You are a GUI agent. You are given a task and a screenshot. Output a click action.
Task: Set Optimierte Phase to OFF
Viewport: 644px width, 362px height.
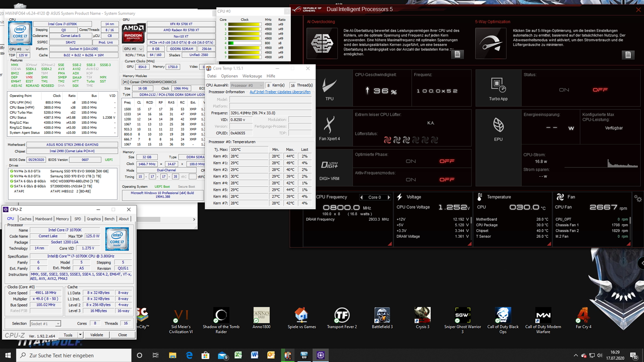coord(447,161)
